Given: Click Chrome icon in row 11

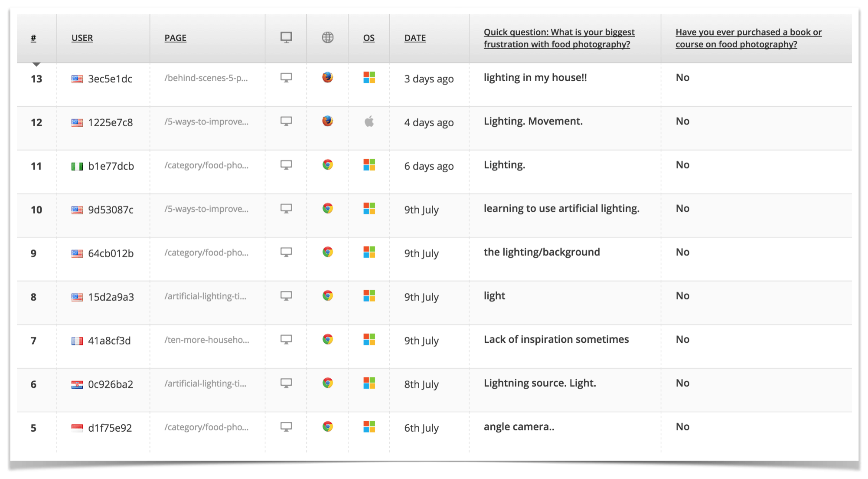Looking at the screenshot, I should 327,165.
